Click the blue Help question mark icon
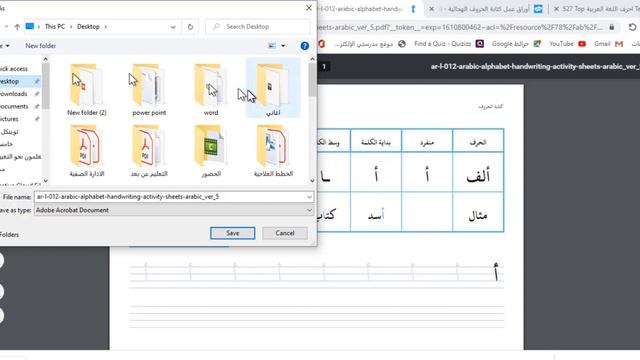This screenshot has height=360, width=640. [x=304, y=46]
